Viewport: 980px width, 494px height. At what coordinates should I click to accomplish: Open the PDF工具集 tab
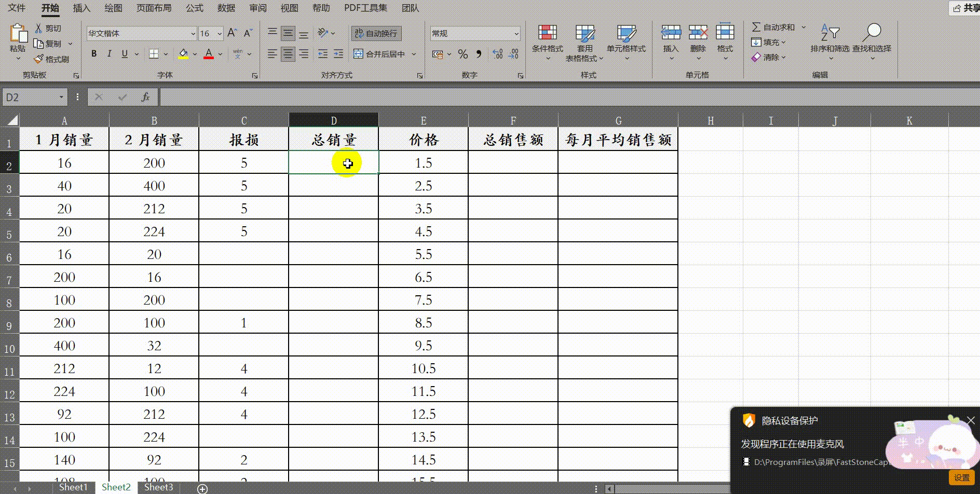click(x=365, y=8)
